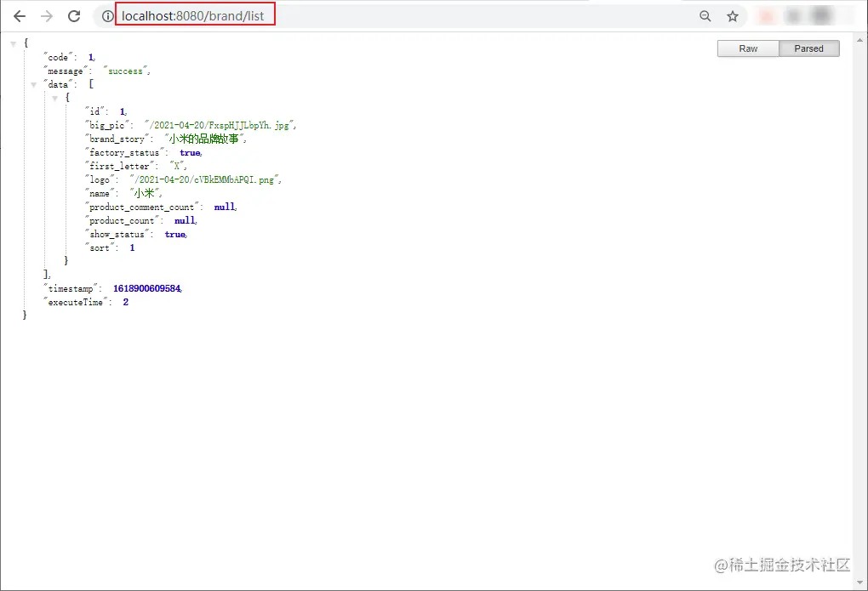
Task: Click the product_count null value
Action: (x=185, y=221)
